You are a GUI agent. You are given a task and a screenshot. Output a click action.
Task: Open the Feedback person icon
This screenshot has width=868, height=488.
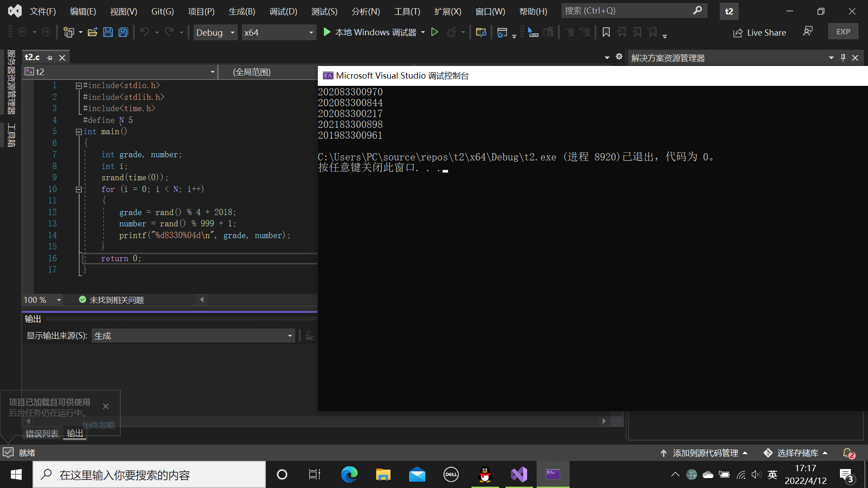807,31
